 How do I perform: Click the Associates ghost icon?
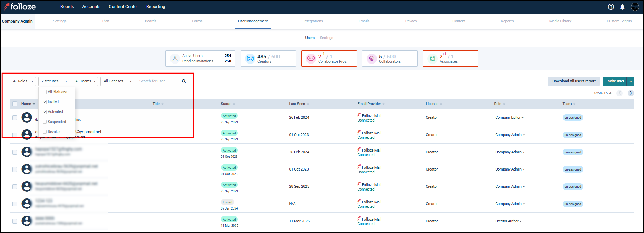click(x=432, y=58)
